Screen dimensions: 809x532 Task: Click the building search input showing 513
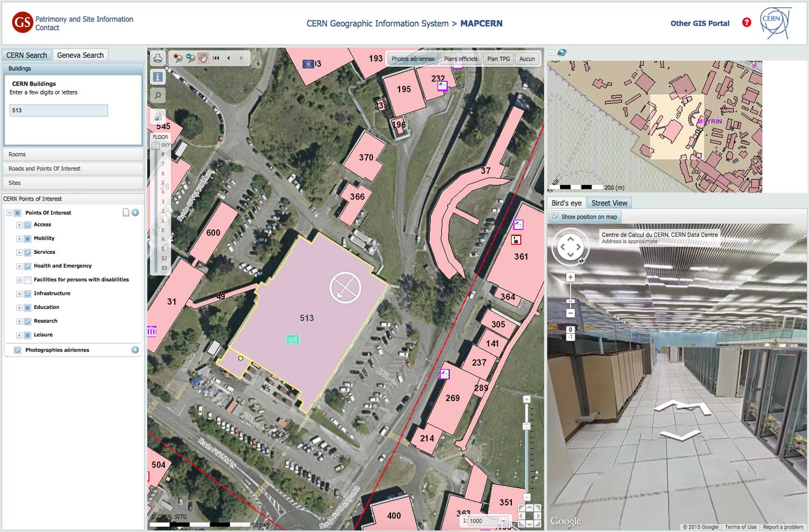58,110
